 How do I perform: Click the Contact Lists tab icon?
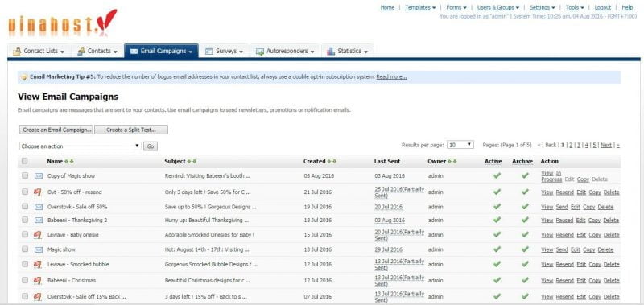tap(17, 52)
